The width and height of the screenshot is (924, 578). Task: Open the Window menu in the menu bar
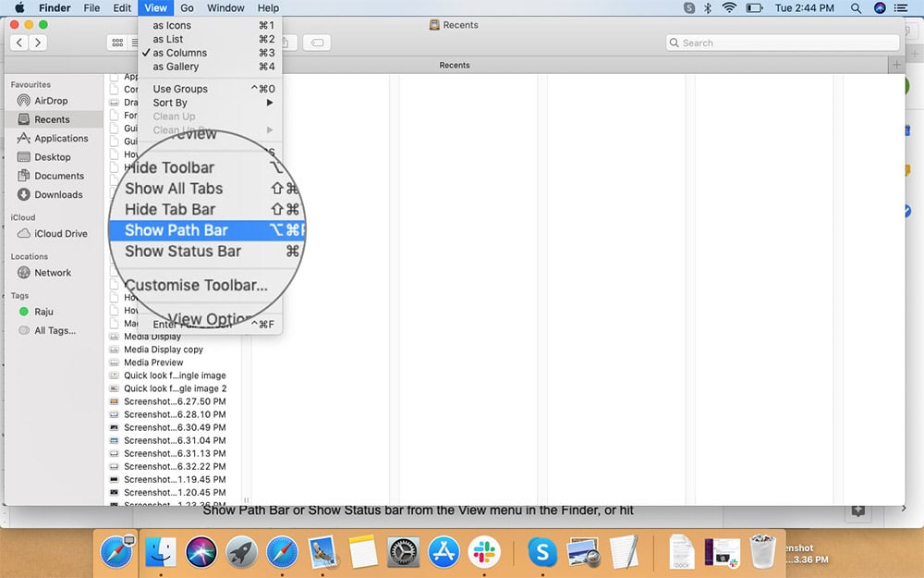(225, 7)
